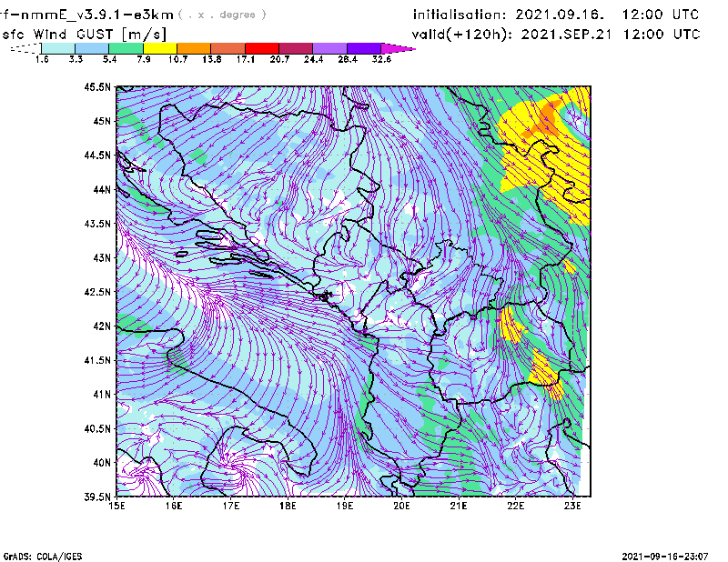Image resolution: width=728 pixels, height=562 pixels.
Task: Click the legend value 20.7
Action: click(x=279, y=59)
